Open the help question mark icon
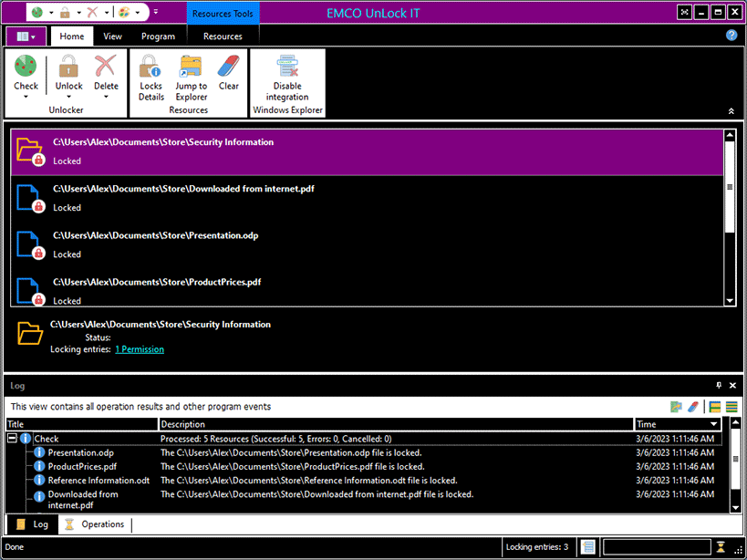This screenshot has width=747, height=560. (x=731, y=36)
